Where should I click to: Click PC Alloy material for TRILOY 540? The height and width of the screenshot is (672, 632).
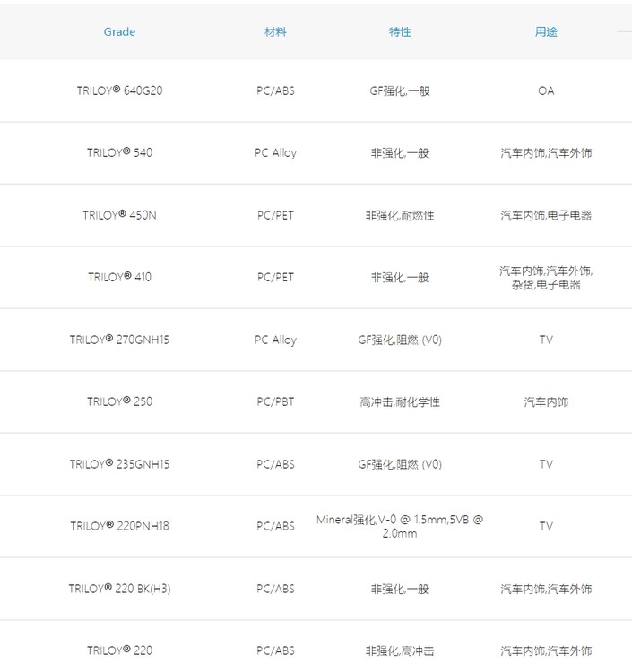point(275,152)
